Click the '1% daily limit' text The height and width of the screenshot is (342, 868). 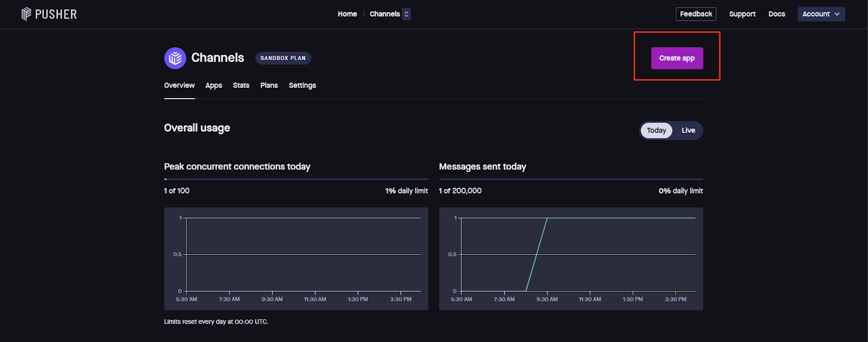pyautogui.click(x=406, y=191)
